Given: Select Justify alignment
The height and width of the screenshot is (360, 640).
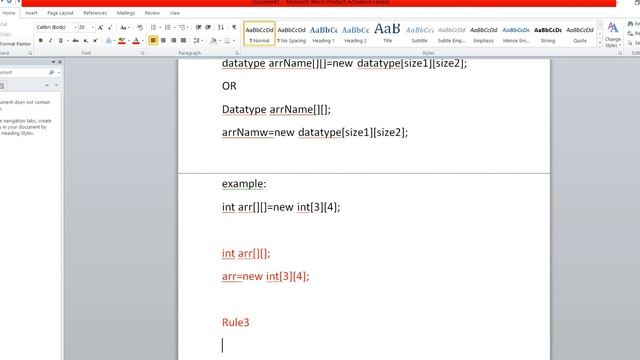Looking at the screenshot, I should click(183, 40).
